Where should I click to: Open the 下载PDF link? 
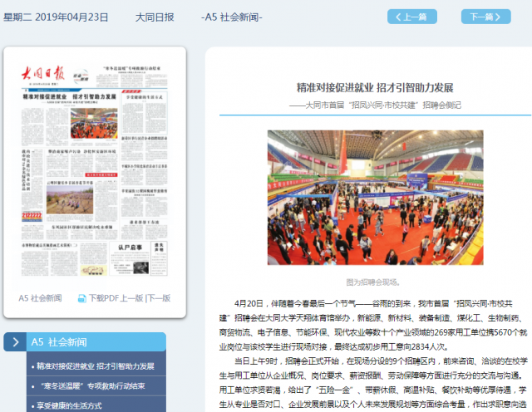coord(104,298)
